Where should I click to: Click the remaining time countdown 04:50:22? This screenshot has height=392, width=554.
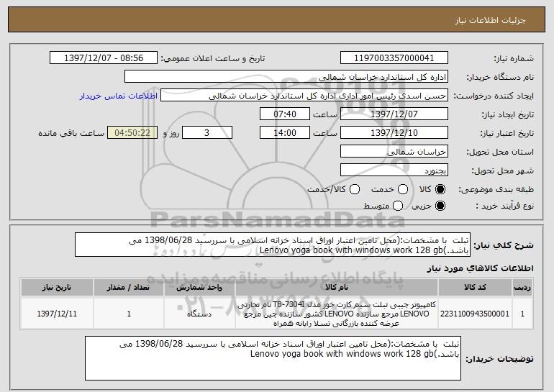[132, 133]
